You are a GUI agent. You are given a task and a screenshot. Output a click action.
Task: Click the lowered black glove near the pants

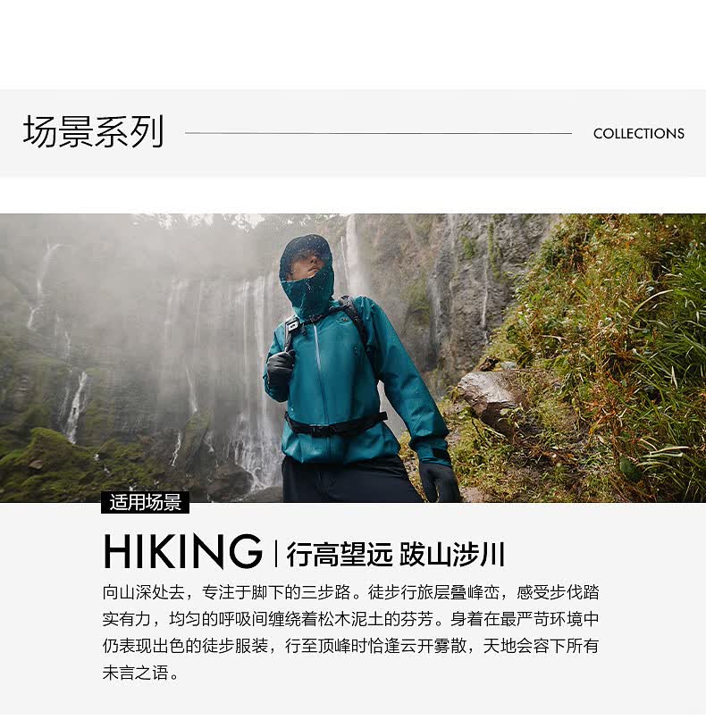[438, 481]
